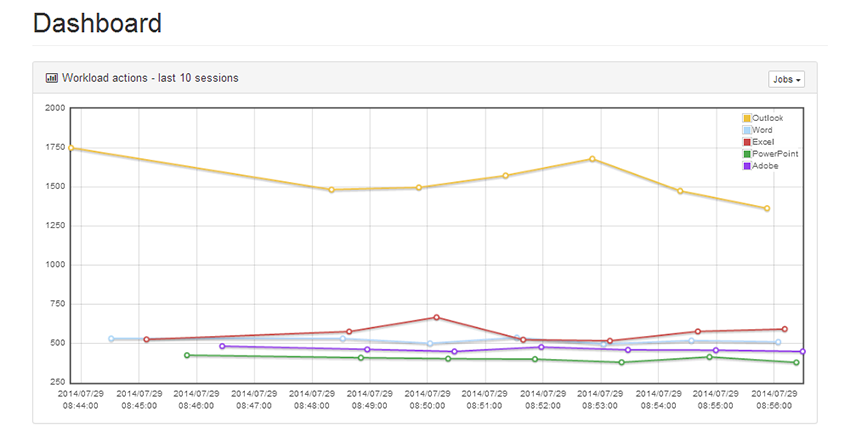The height and width of the screenshot is (434, 850).
Task: Select the PowerPoint legend label
Action: click(775, 154)
